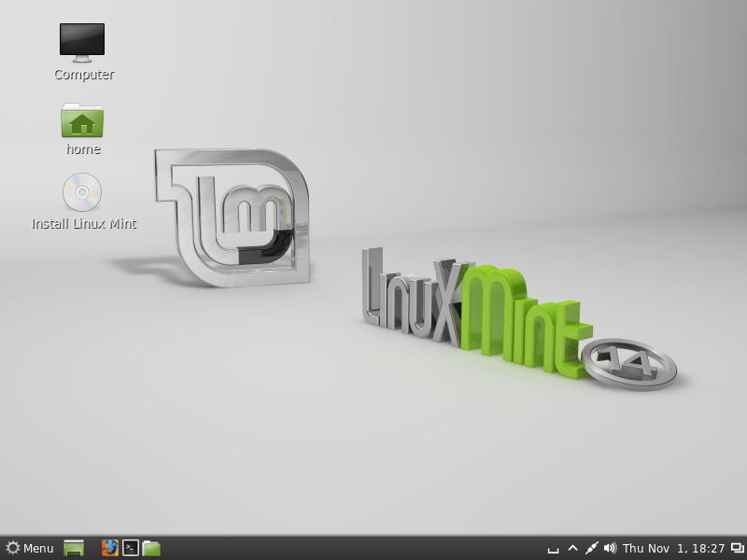Image resolution: width=747 pixels, height=560 pixels.
Task: Click the window list applet at panel end
Action: point(738,549)
